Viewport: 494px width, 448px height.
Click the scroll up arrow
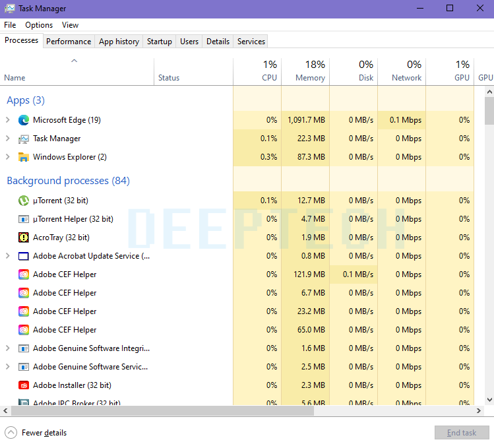pyautogui.click(x=489, y=92)
